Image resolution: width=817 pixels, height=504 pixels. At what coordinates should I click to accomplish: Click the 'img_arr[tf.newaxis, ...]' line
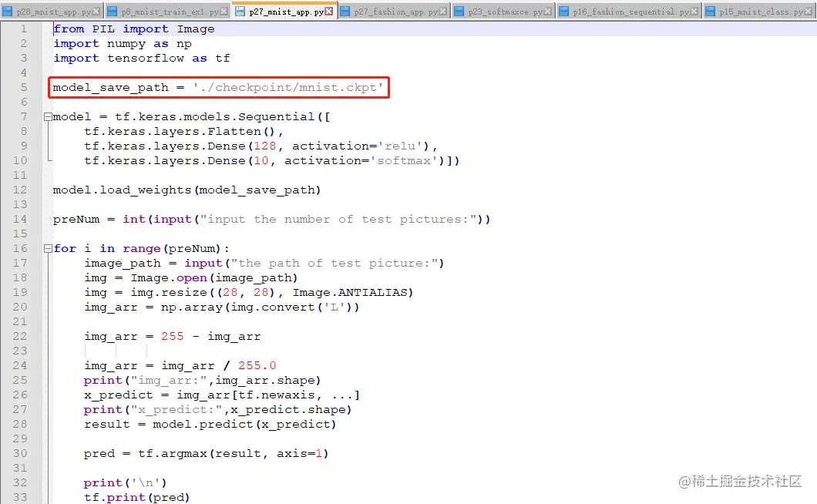[222, 395]
